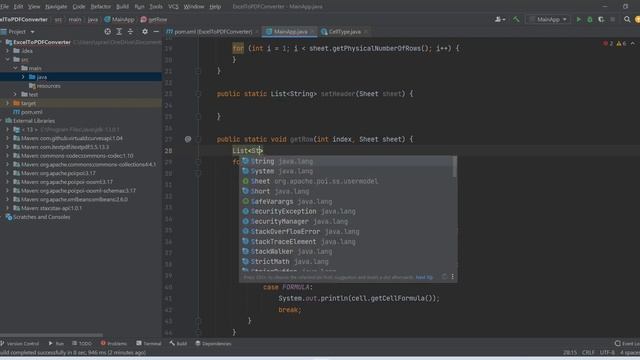Click the locate opened file target icon
640x360 pixels.
point(107,31)
